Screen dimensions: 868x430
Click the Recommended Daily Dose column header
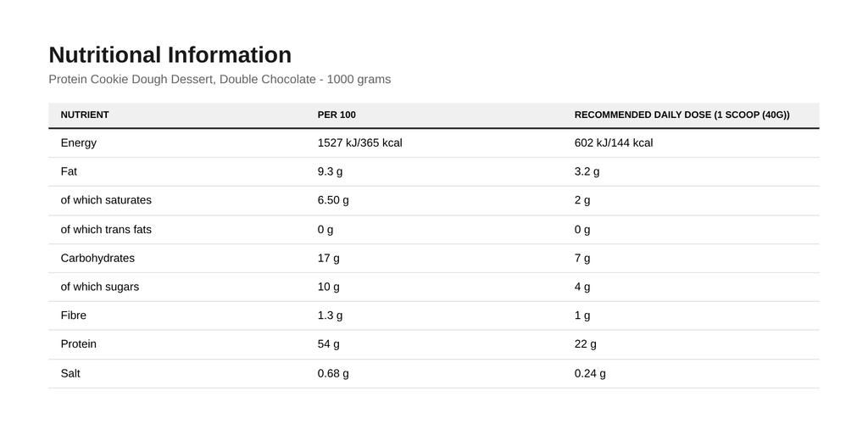[x=682, y=114]
